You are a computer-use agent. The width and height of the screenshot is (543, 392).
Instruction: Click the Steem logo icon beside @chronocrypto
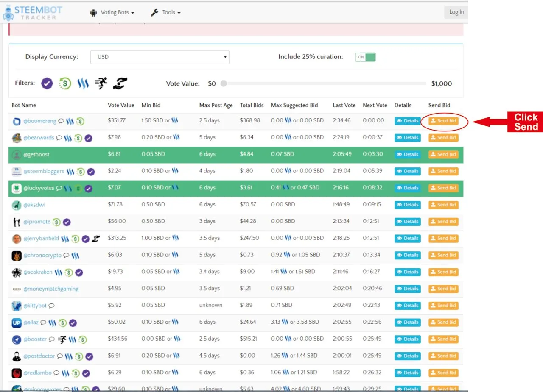coord(75,256)
